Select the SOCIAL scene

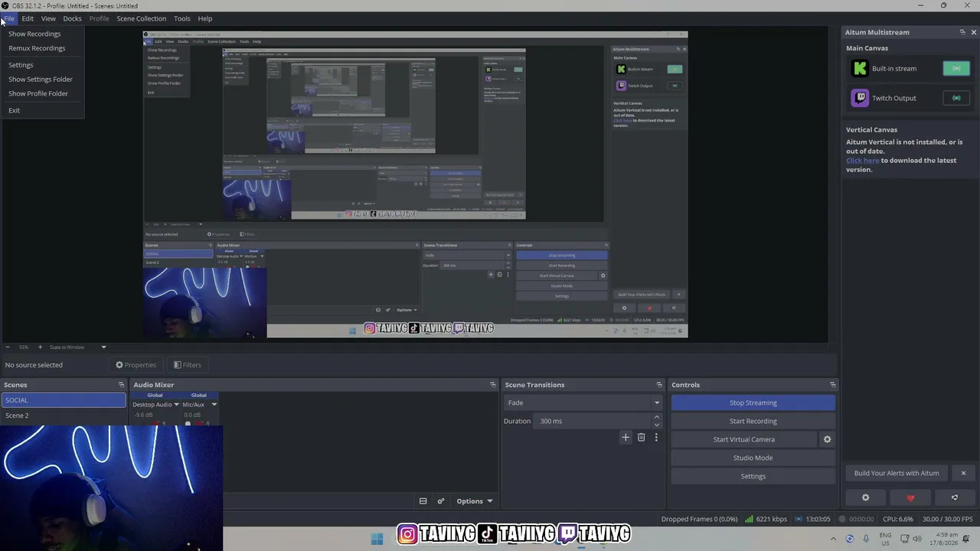coord(64,400)
